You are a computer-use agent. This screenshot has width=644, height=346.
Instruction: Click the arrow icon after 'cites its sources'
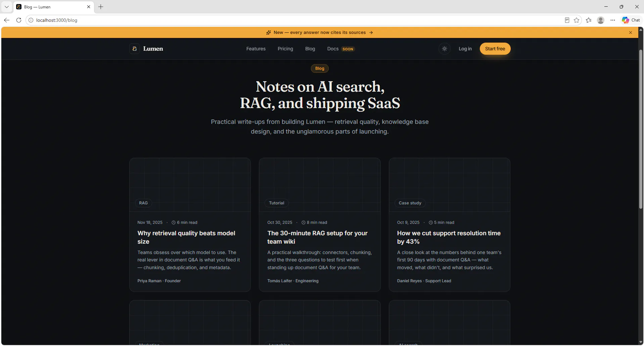371,33
